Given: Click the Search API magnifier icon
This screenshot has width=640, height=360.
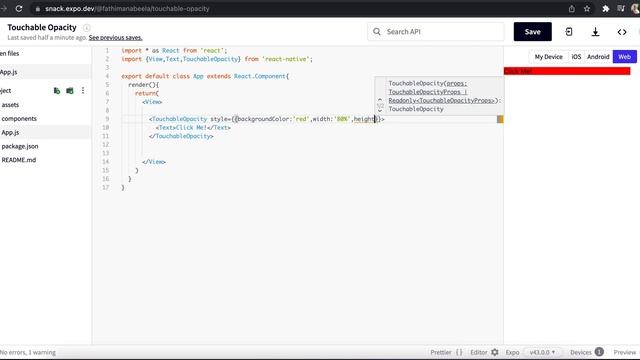Looking at the screenshot, I should [x=377, y=31].
